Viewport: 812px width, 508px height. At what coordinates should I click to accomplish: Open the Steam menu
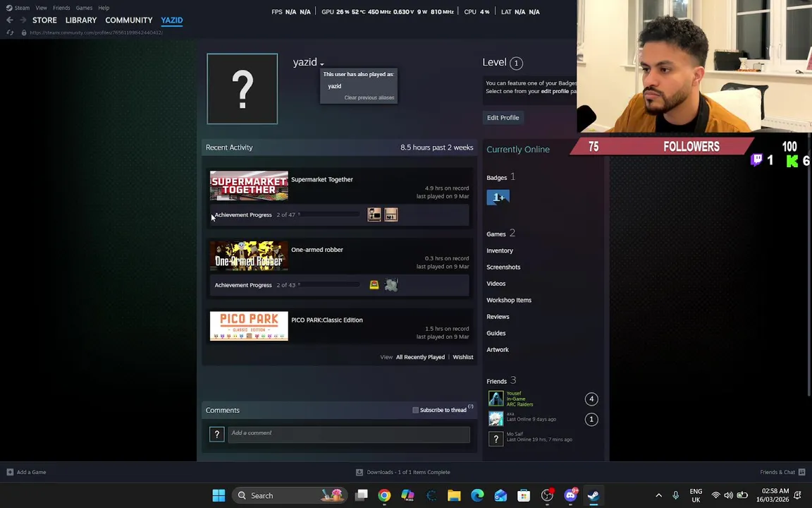point(22,8)
